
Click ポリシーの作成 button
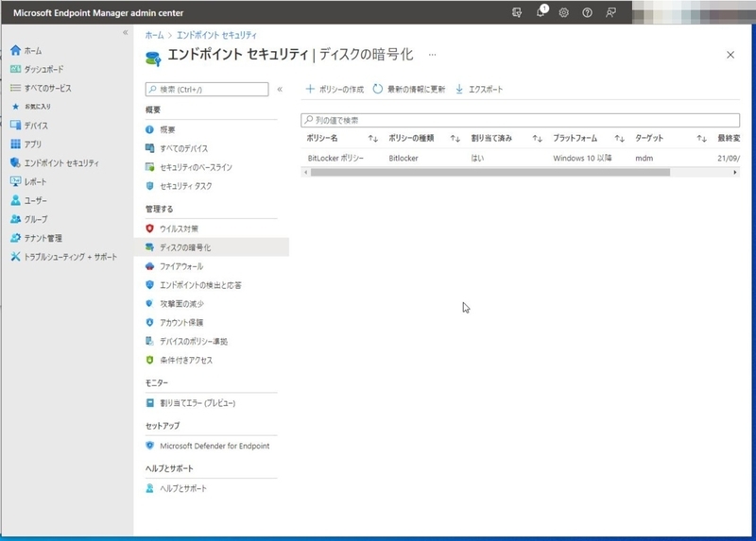(x=335, y=89)
